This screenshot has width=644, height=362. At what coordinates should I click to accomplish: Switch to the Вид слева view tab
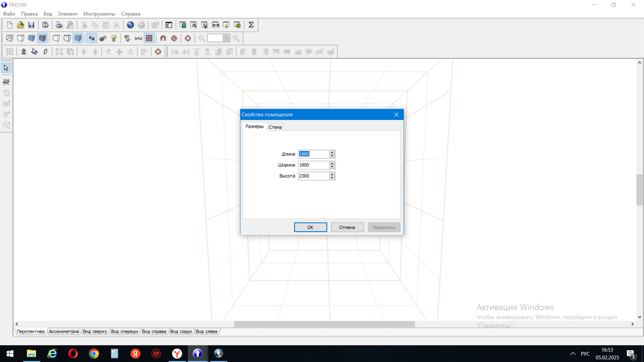[207, 331]
